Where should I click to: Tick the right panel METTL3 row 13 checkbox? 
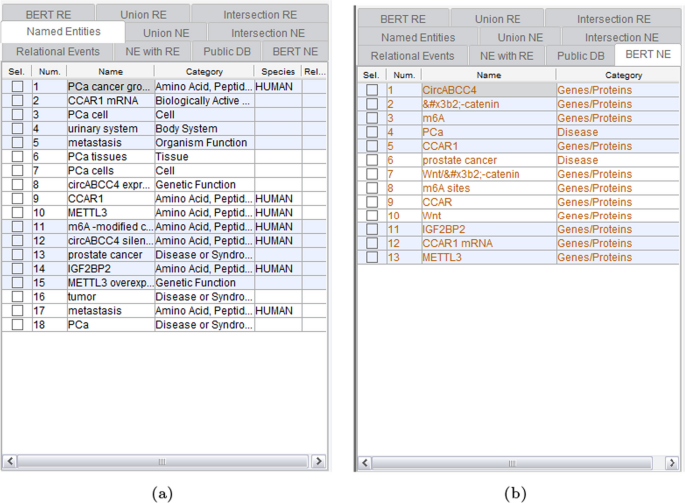coord(372,257)
